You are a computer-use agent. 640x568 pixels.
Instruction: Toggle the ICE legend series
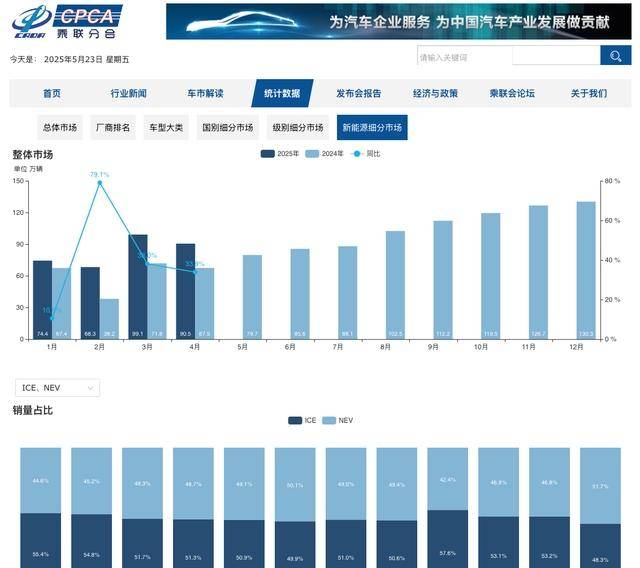(302, 420)
